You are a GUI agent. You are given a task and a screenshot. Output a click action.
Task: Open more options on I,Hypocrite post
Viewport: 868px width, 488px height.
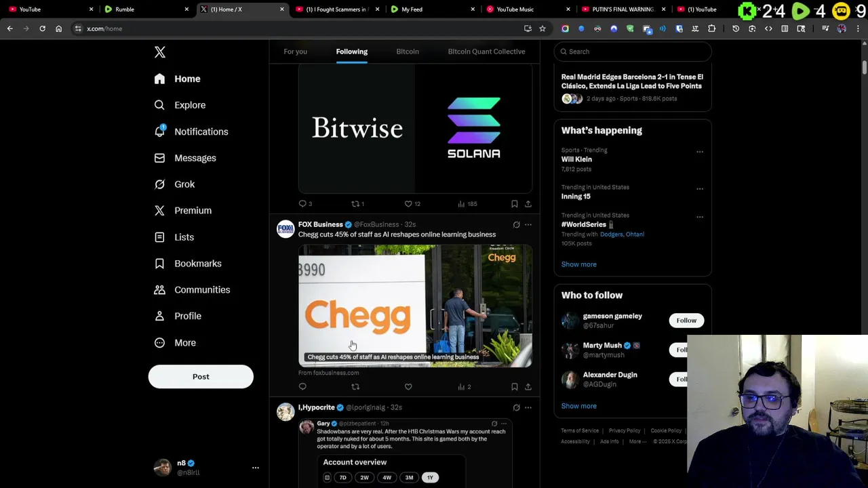coord(528,407)
